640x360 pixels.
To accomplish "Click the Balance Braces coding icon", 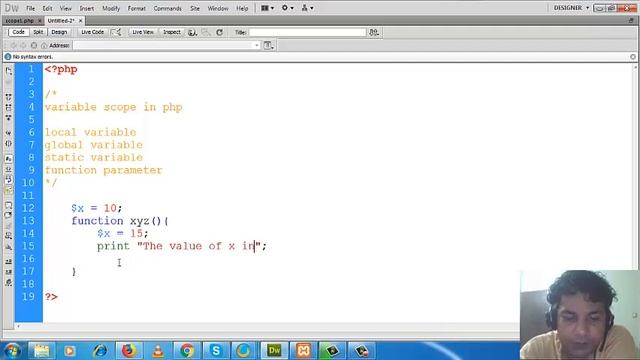I will [x=9, y=143].
